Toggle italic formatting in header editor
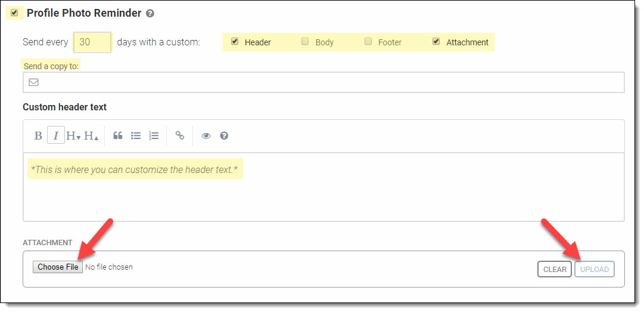Viewport: 644px width, 312px height. 56,136
